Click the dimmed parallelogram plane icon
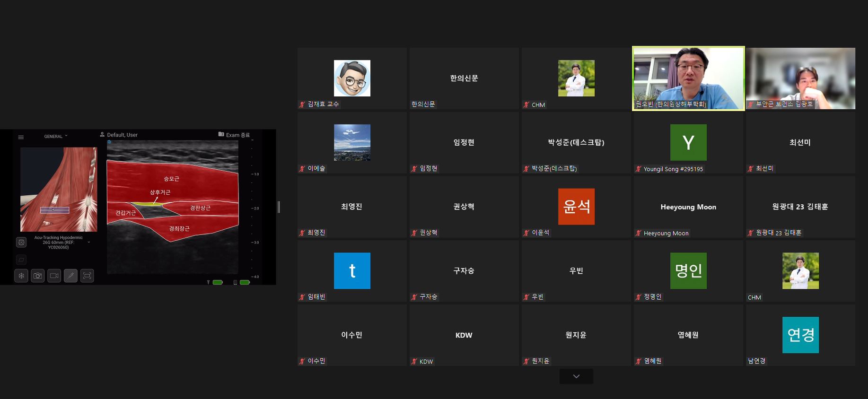Screen dimensions: 868x399 [21, 260]
